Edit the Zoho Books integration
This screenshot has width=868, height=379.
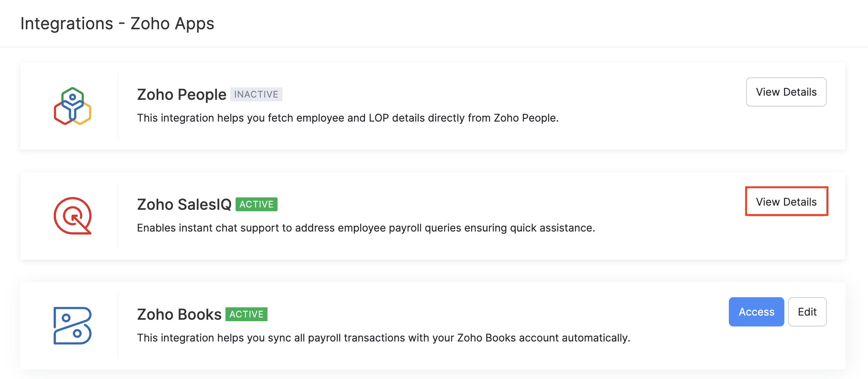(x=807, y=312)
